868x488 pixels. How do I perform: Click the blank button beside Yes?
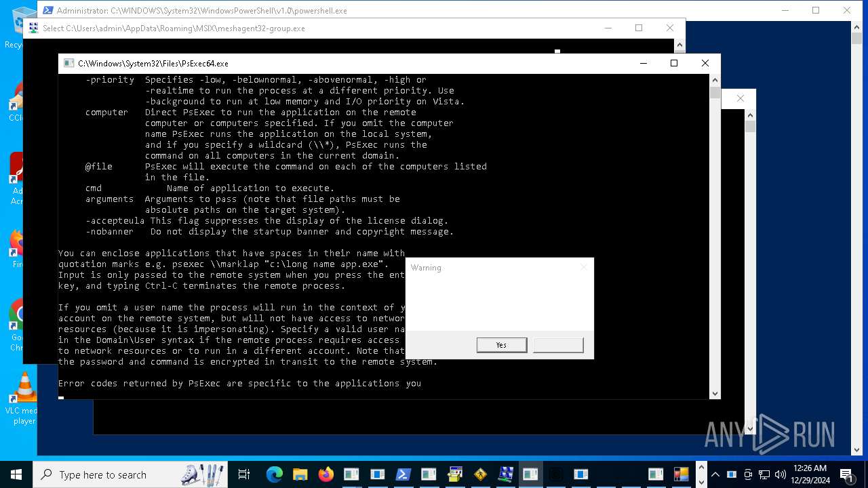coord(558,345)
